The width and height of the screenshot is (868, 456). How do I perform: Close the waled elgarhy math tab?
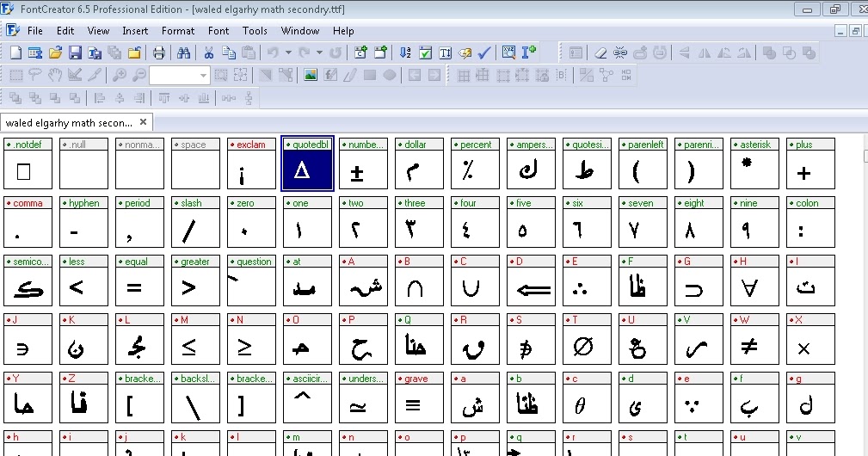[x=143, y=122]
